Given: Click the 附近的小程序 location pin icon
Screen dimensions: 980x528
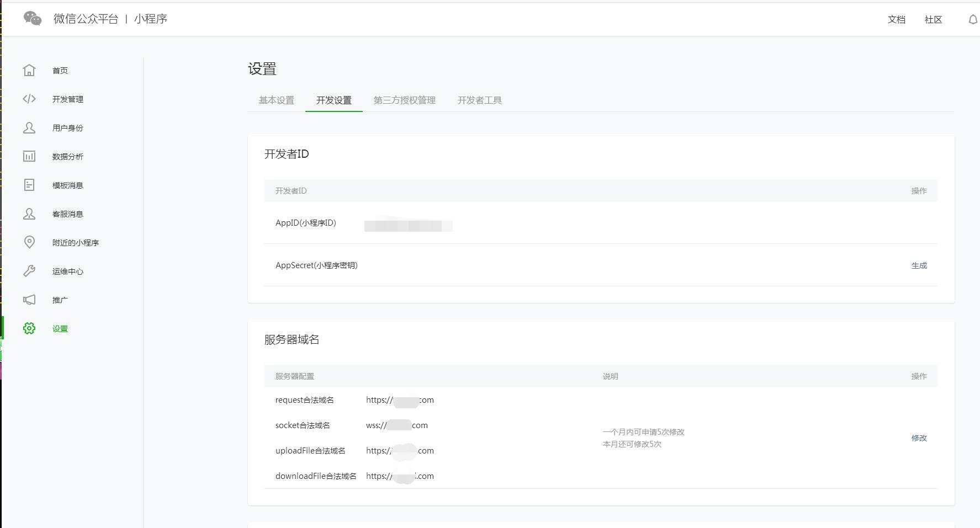Looking at the screenshot, I should [x=29, y=243].
